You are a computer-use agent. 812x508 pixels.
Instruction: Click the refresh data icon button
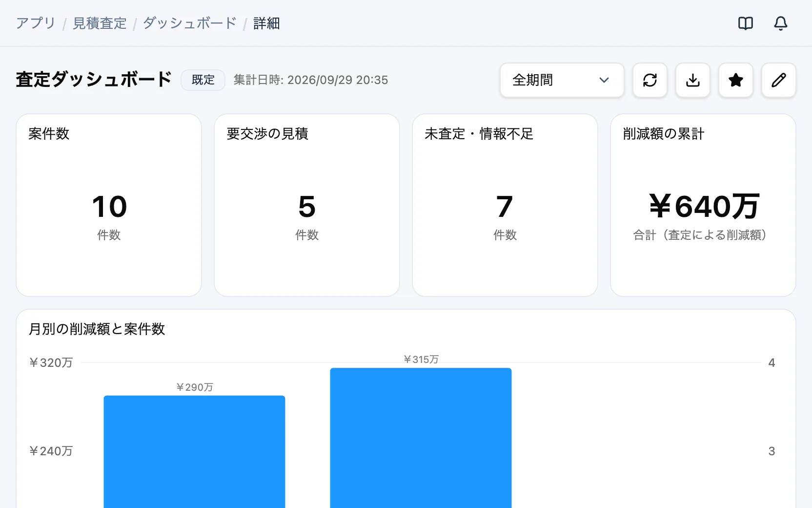tap(650, 80)
